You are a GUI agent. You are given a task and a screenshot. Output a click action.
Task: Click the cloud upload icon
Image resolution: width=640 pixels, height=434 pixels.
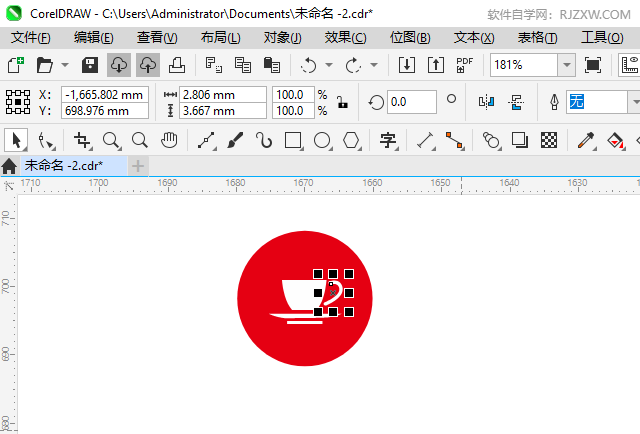(148, 65)
